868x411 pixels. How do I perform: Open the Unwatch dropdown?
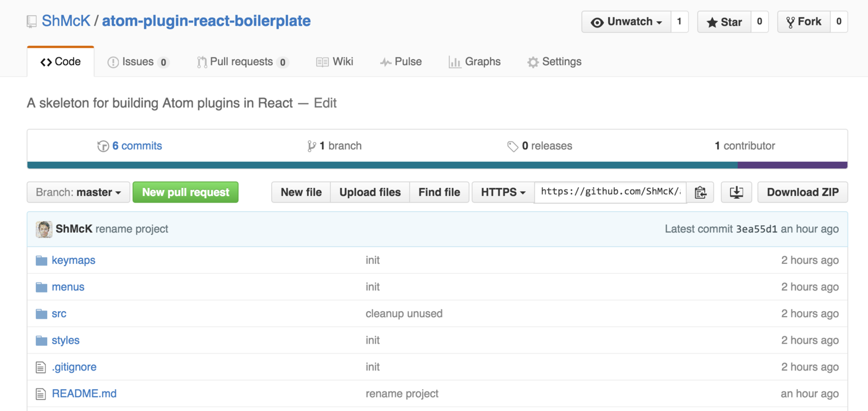coord(627,22)
